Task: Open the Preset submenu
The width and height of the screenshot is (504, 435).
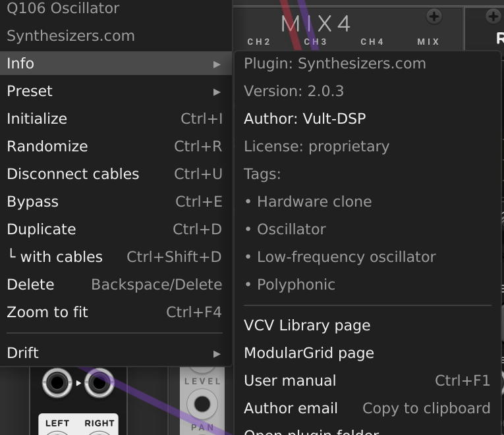Action: click(x=116, y=91)
